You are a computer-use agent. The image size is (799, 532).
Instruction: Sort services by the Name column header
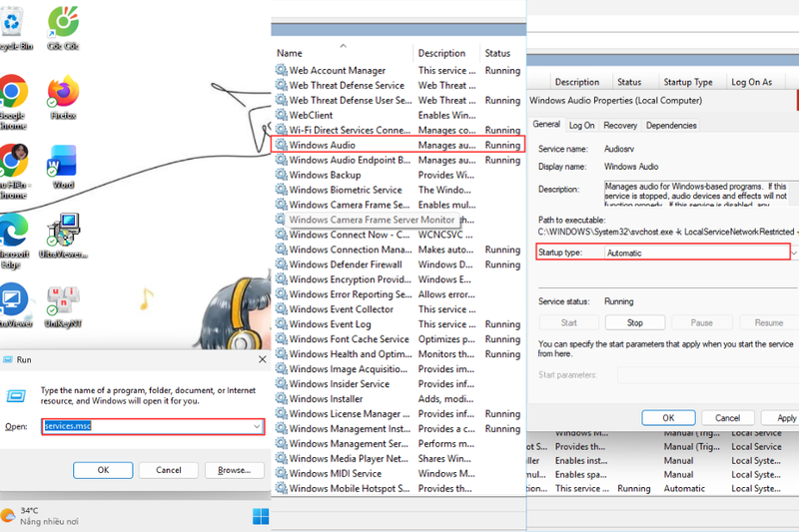(x=343, y=53)
